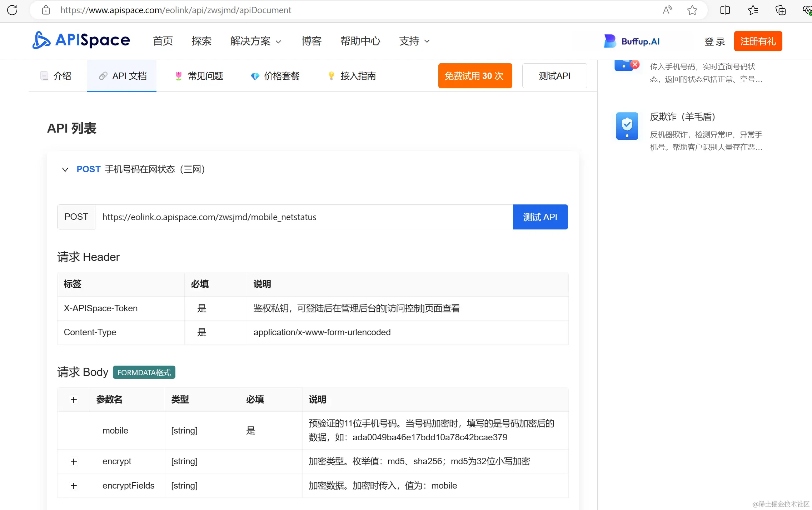Click the star to favorite this page

click(x=692, y=10)
